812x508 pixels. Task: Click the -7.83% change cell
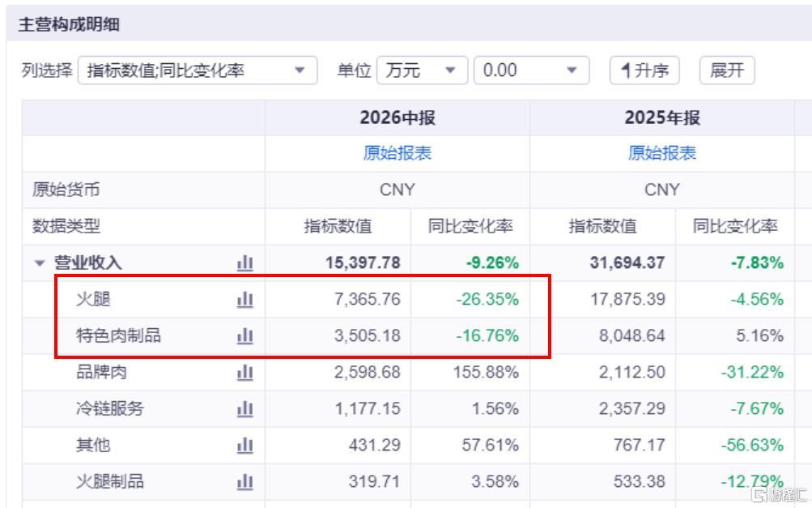pyautogui.click(x=757, y=263)
